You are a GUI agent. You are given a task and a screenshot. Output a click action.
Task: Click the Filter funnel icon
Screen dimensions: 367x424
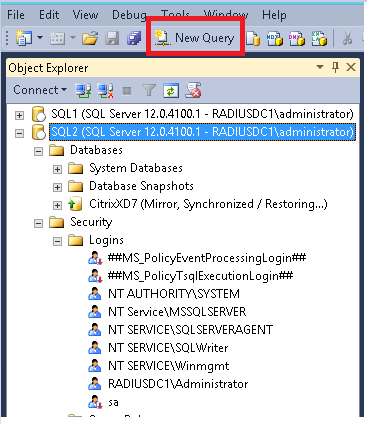coord(149,90)
